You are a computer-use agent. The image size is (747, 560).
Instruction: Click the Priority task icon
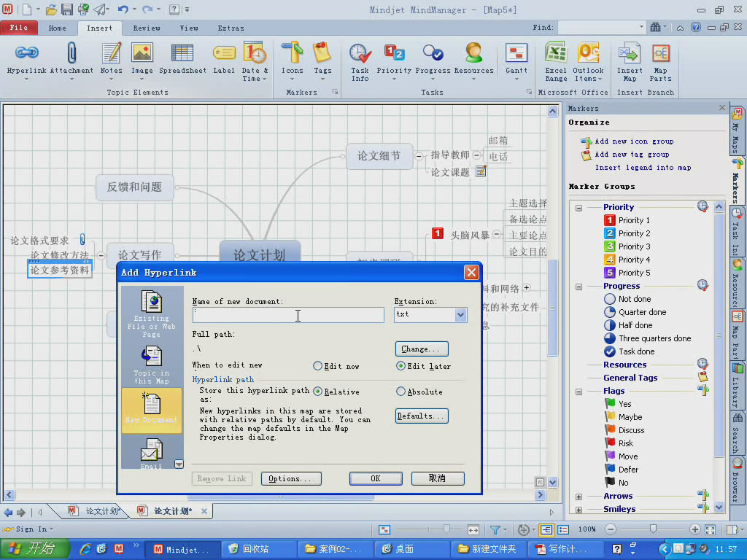click(394, 52)
